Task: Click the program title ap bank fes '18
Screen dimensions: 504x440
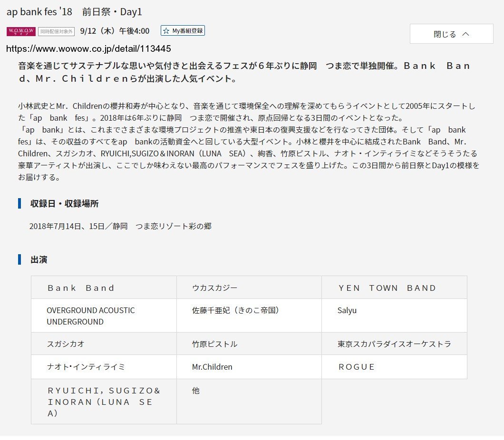Action: (x=74, y=12)
